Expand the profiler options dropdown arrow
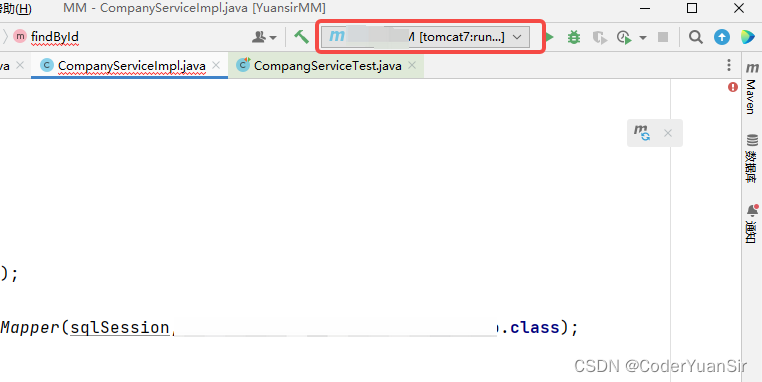This screenshot has height=382, width=762. (643, 37)
